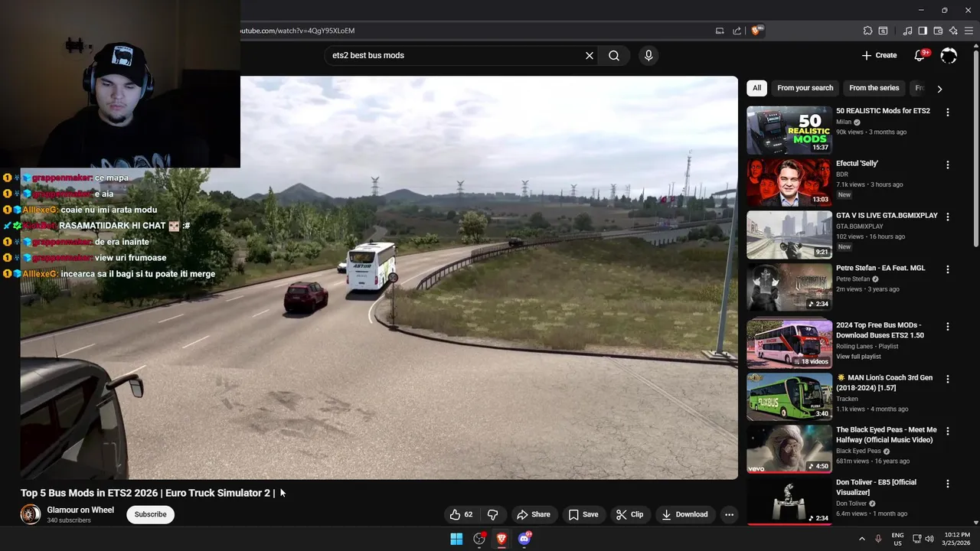
Task: Open the browser extensions puzzle icon
Action: 867,31
